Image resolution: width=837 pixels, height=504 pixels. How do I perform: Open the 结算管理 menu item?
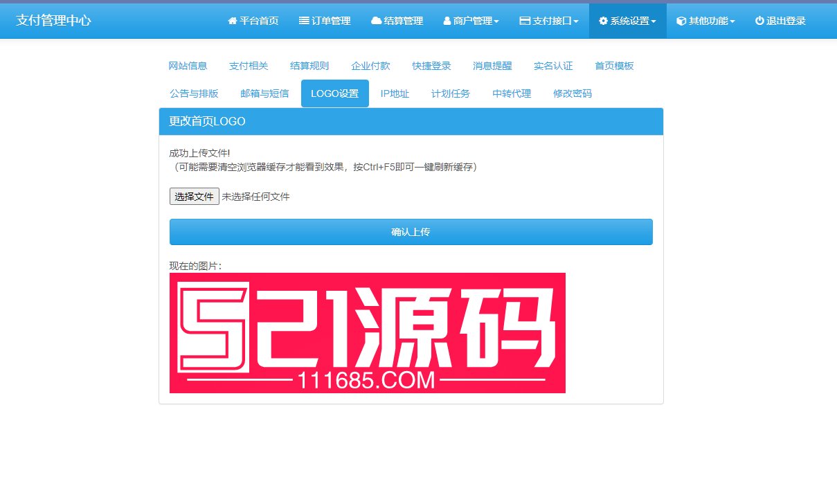(x=397, y=21)
